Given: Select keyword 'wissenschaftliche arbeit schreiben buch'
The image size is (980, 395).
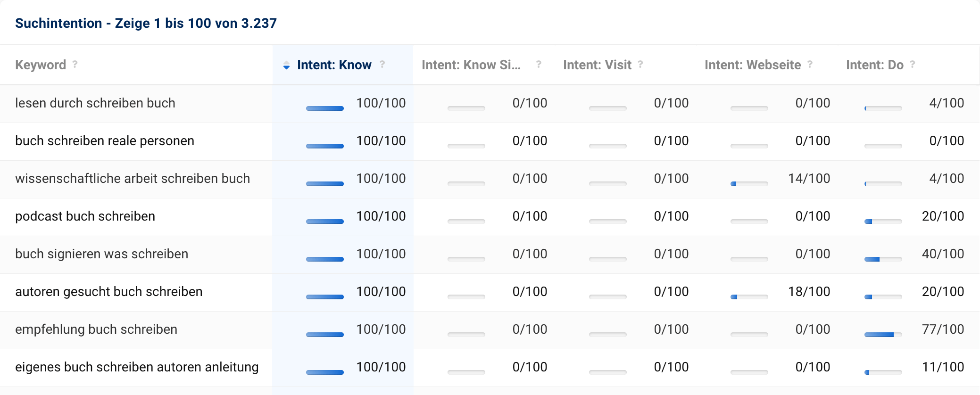Looking at the screenshot, I should (x=133, y=179).
